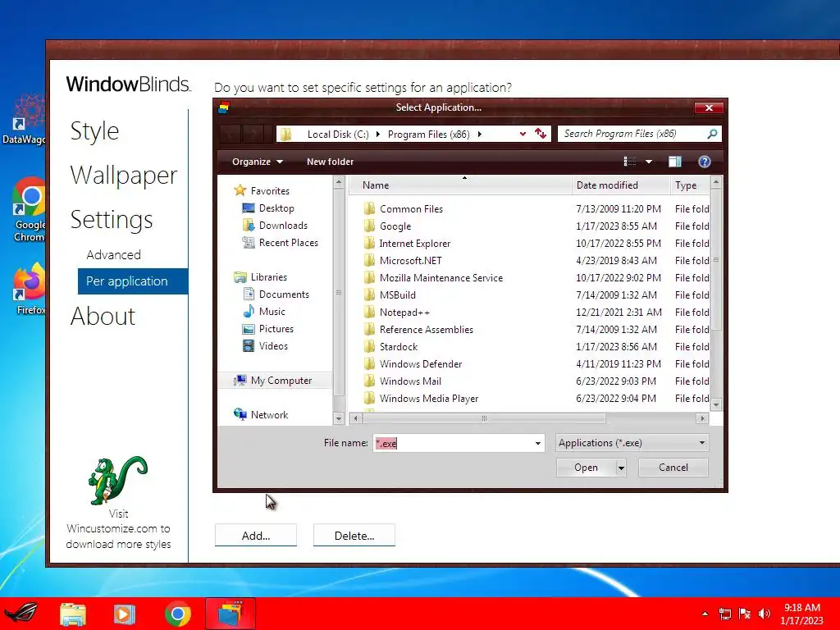Click the volume icon in system tray

click(765, 614)
